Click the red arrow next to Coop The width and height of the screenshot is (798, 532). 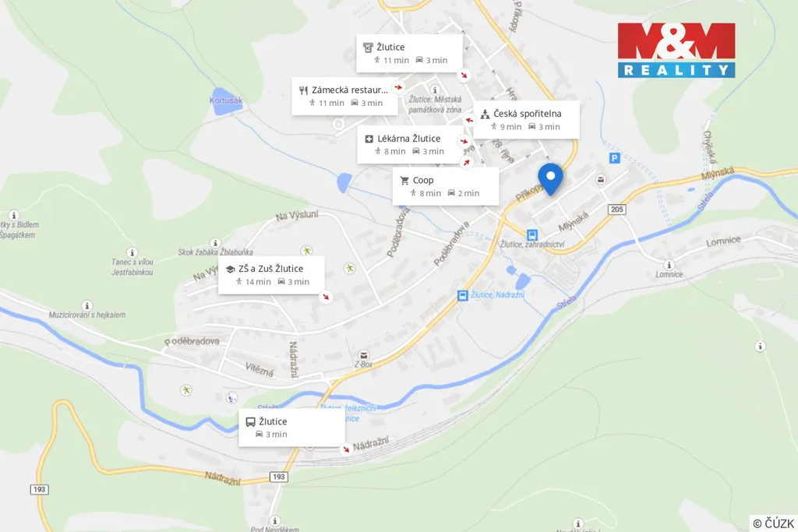coord(466,163)
